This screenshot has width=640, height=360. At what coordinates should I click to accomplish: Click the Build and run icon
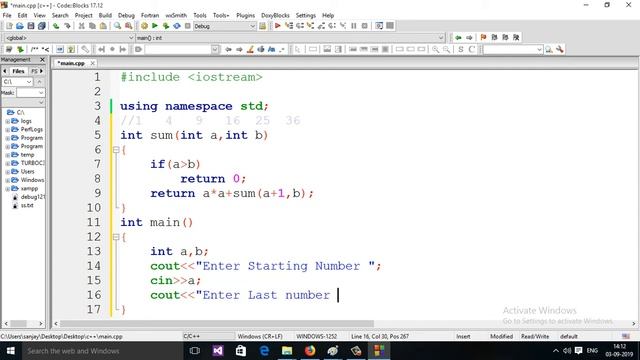pyautogui.click(x=166, y=26)
